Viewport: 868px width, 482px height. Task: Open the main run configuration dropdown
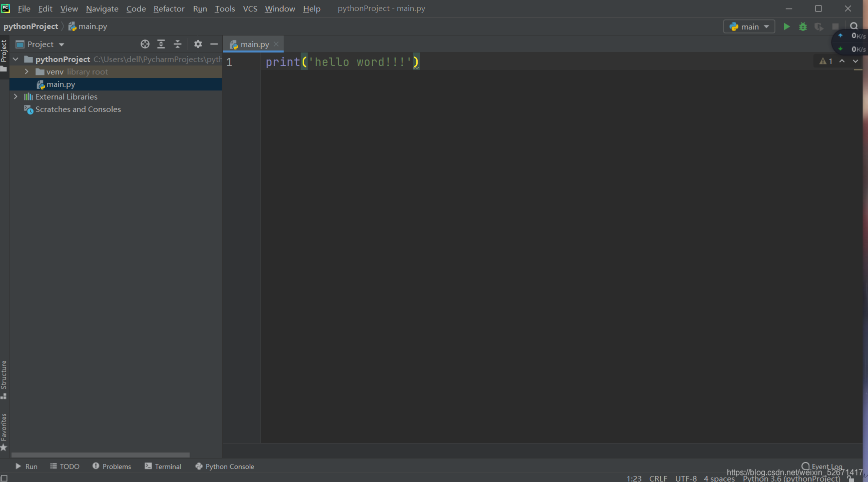click(749, 26)
